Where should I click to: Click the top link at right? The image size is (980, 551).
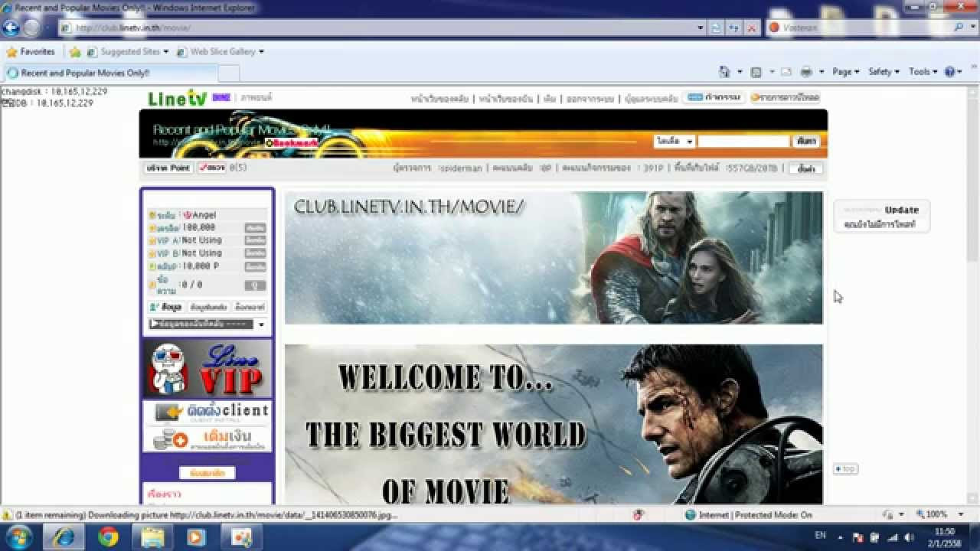click(845, 469)
